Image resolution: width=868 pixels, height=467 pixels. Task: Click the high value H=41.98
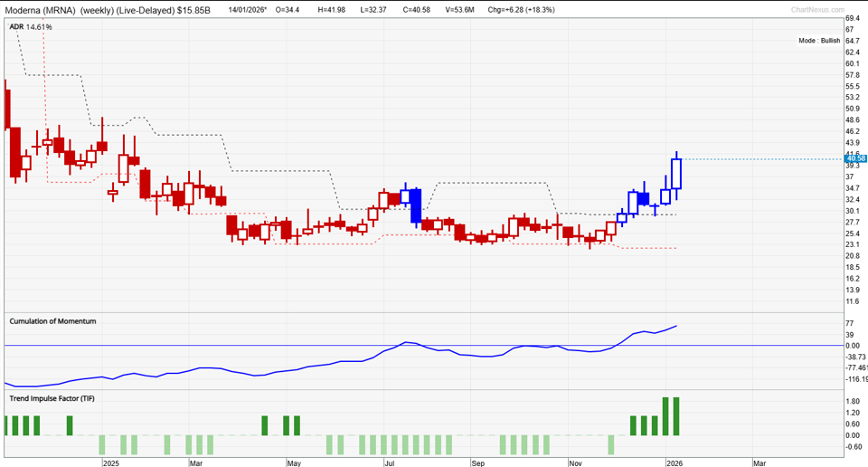coord(331,10)
